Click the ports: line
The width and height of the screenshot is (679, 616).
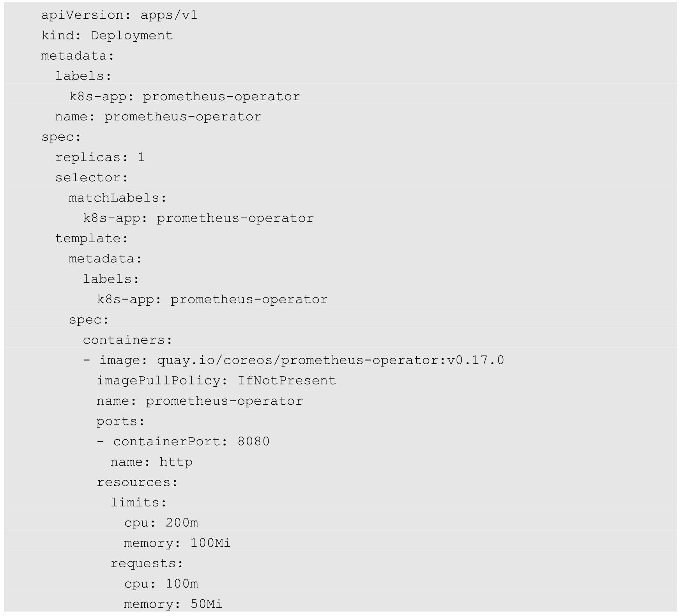(x=120, y=421)
